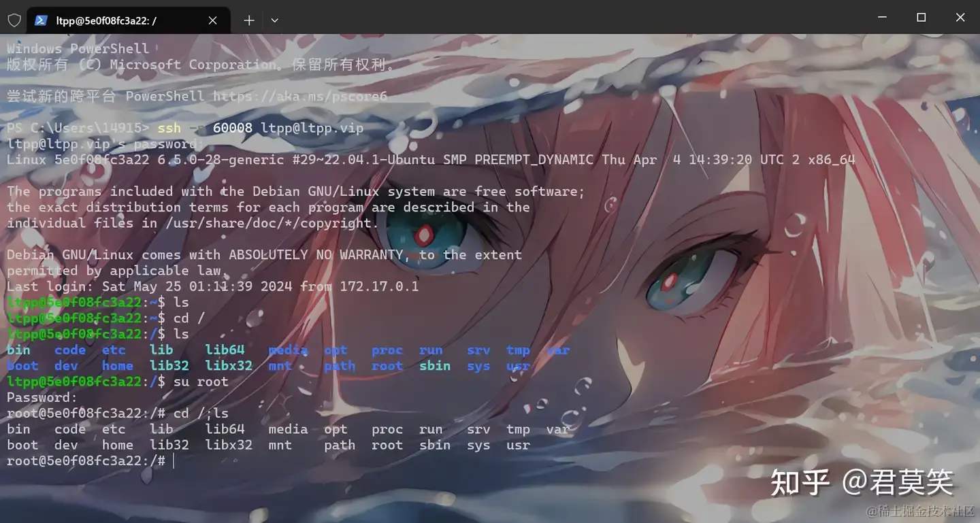Click the "su root" command

click(201, 382)
